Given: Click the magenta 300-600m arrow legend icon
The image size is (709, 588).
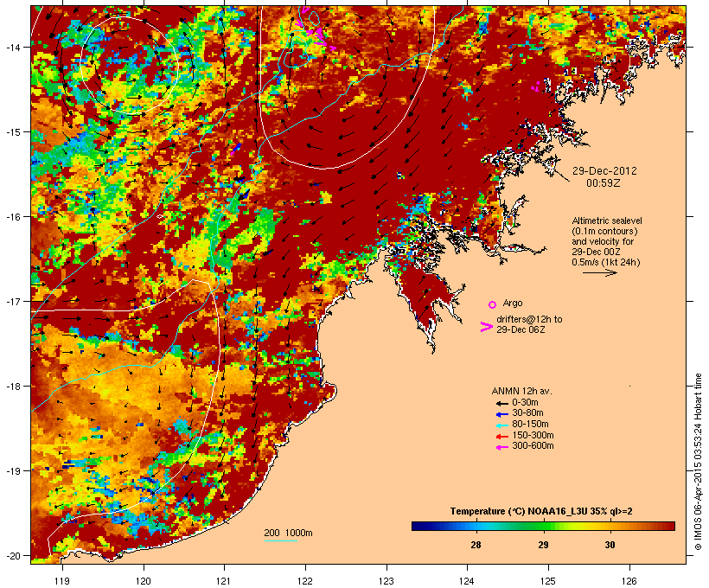Looking at the screenshot, I should coord(501,447).
